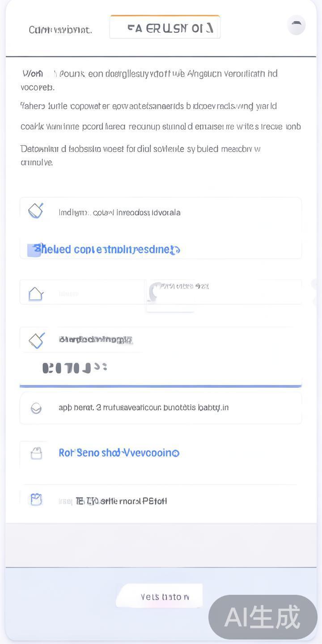Select the 'Imdligm colarl' list card text

point(119,212)
